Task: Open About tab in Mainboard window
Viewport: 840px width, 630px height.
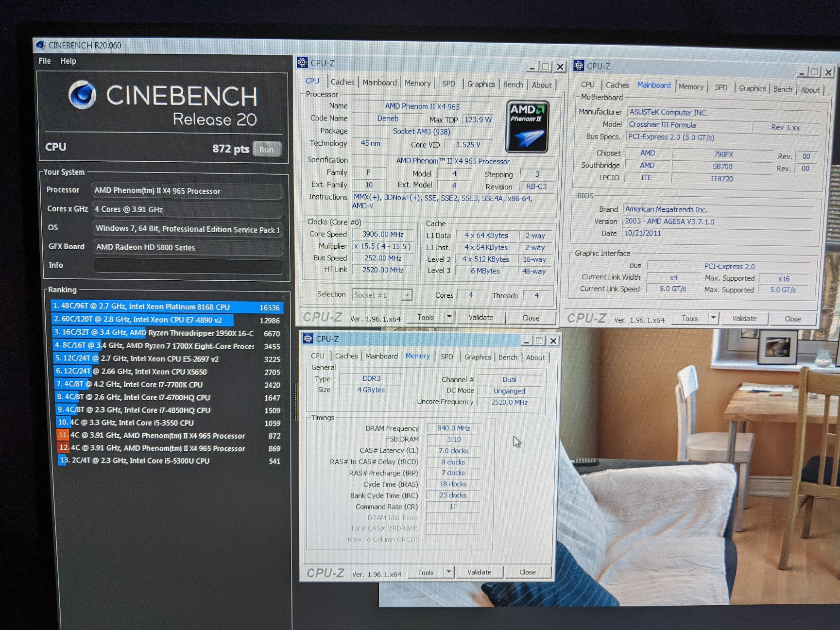Action: (810, 90)
